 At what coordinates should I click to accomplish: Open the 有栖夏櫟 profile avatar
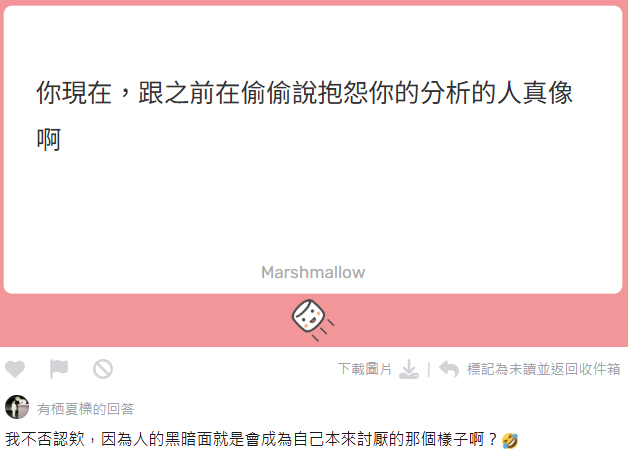(17, 407)
